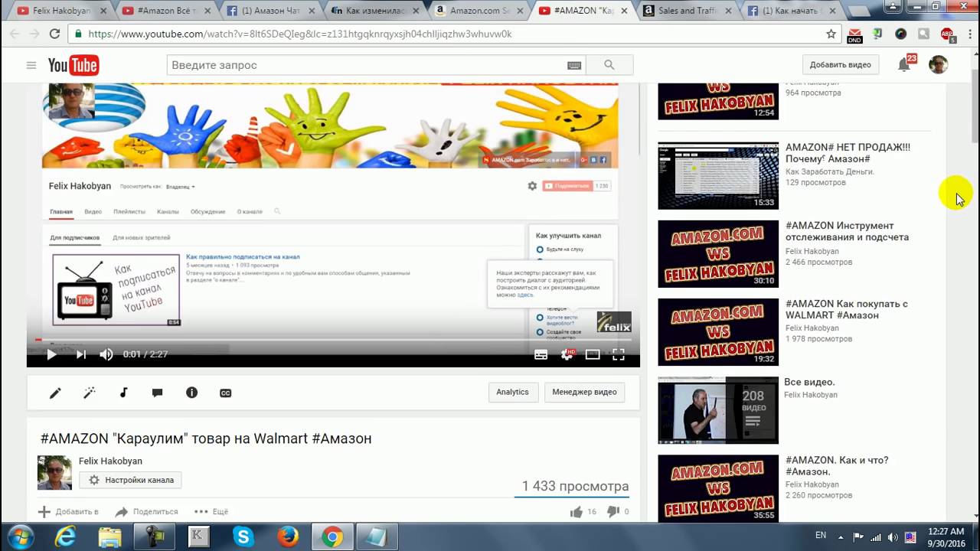Open annotations with the speech bubble icon
The height and width of the screenshot is (551, 980).
pyautogui.click(x=158, y=393)
